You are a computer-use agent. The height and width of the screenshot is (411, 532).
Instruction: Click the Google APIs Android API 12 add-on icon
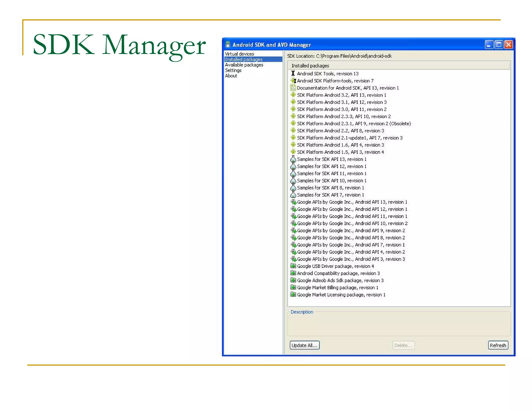coord(293,209)
